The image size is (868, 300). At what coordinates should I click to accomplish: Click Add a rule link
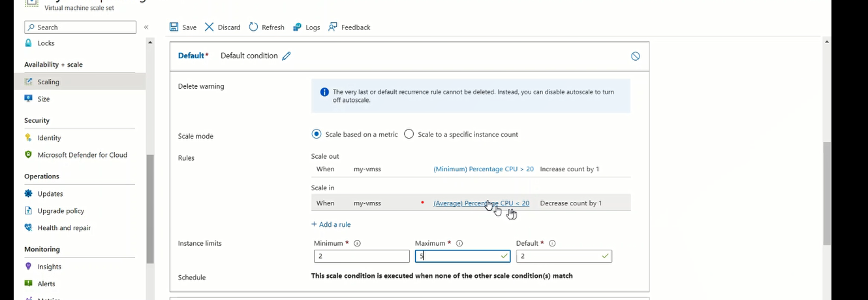pos(331,225)
